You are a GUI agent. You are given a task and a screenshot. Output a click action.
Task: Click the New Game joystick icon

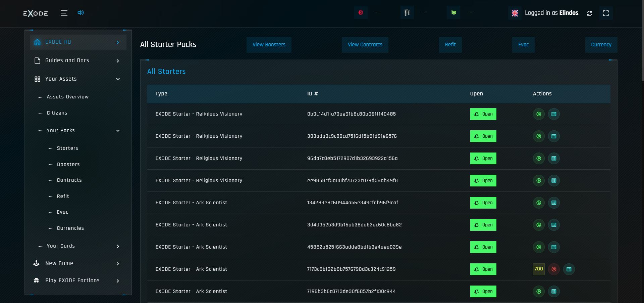[37, 263]
